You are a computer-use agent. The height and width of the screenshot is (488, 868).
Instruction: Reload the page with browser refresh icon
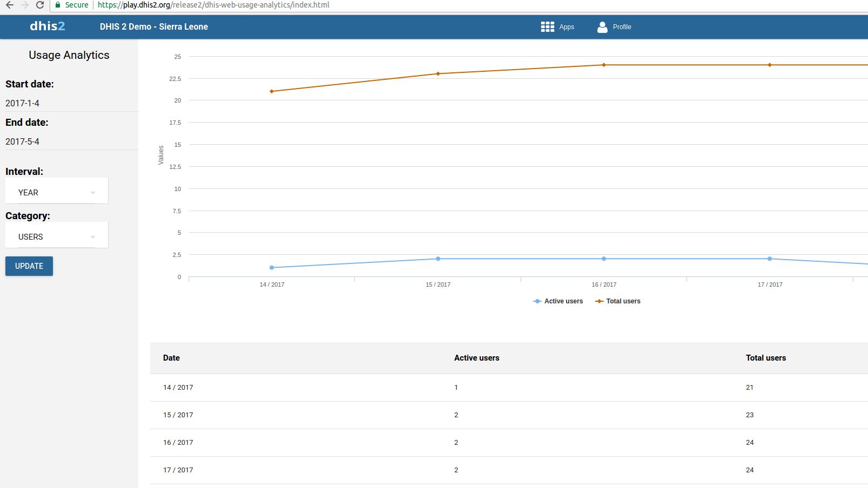click(40, 5)
